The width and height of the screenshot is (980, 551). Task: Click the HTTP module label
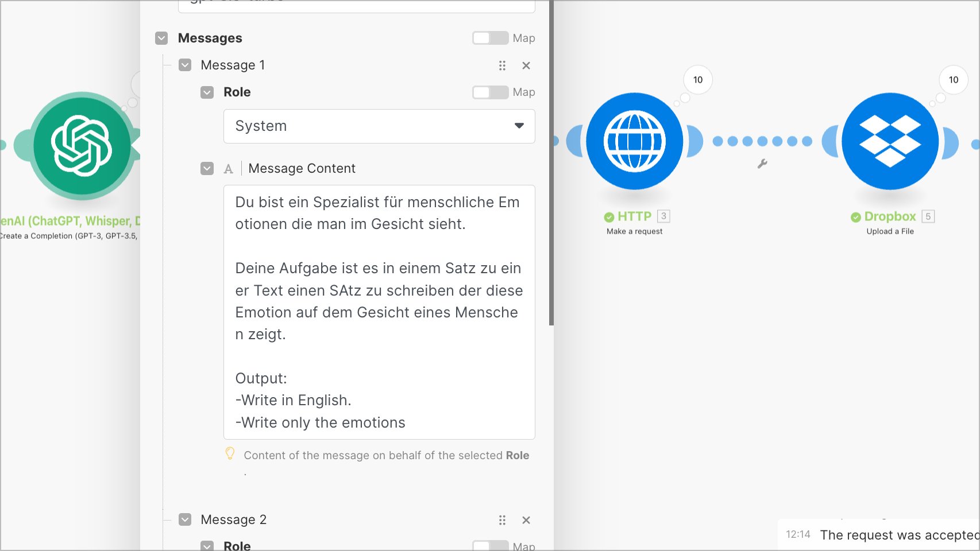[x=634, y=216]
